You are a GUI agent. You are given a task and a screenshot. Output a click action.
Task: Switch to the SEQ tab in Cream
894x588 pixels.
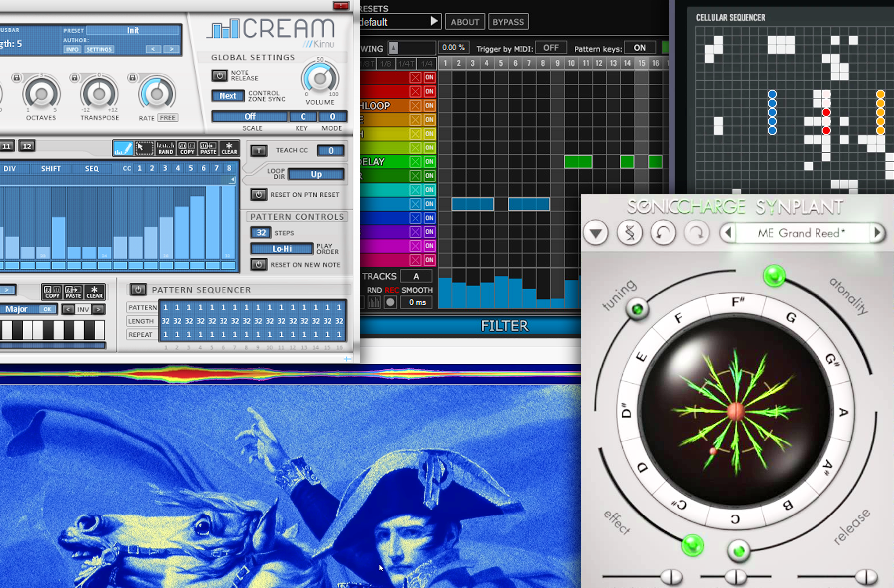pyautogui.click(x=92, y=169)
